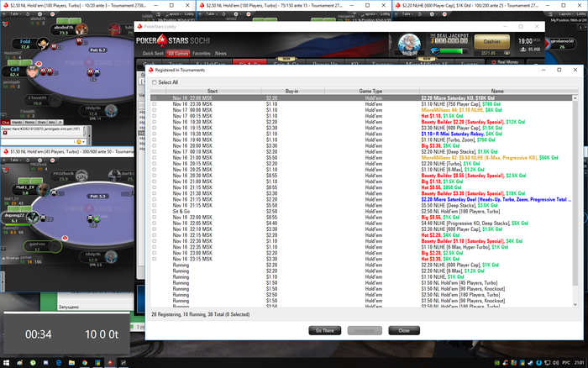Select the $2.20 NLHE [8-Max], $1.2K Gtd running row

[x=362, y=271]
